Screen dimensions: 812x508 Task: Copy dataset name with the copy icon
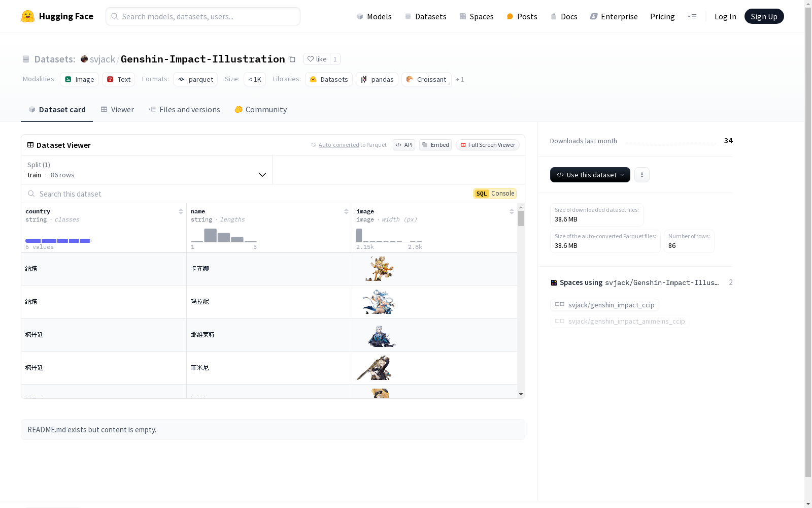[292, 59]
